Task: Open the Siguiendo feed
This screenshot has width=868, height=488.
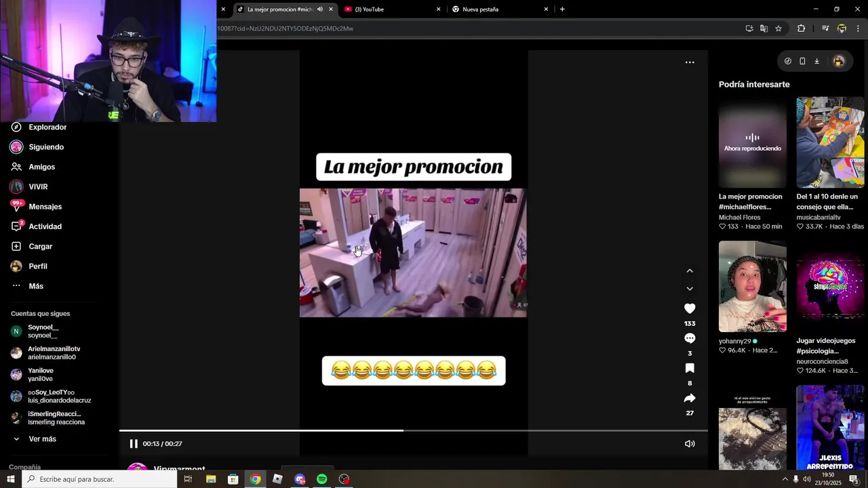Action: 37,147
